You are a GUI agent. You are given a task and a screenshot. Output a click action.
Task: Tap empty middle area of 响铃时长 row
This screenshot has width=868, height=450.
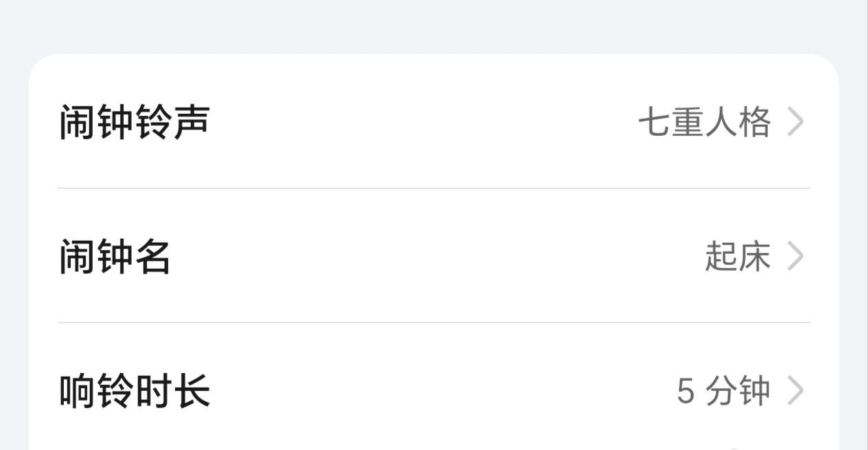coord(443,391)
